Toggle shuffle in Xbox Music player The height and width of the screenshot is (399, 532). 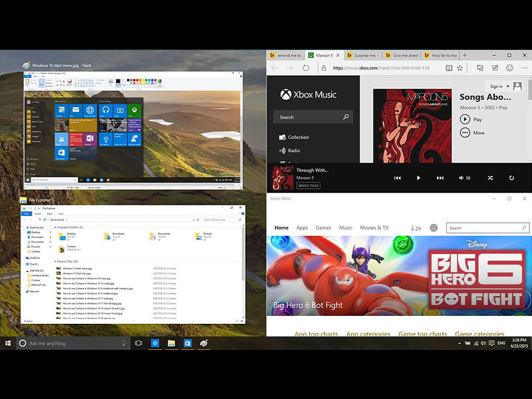[490, 178]
